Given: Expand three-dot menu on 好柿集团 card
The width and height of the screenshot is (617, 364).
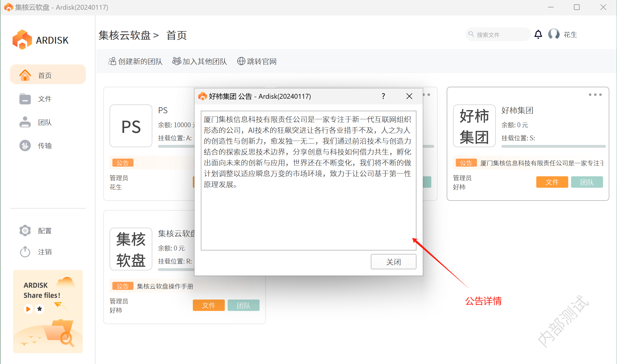Looking at the screenshot, I should point(595,95).
